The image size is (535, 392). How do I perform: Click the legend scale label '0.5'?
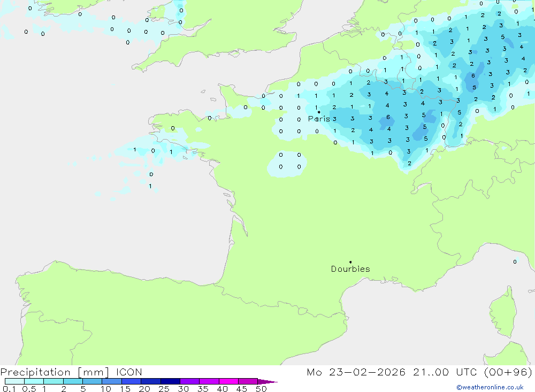click(29, 389)
